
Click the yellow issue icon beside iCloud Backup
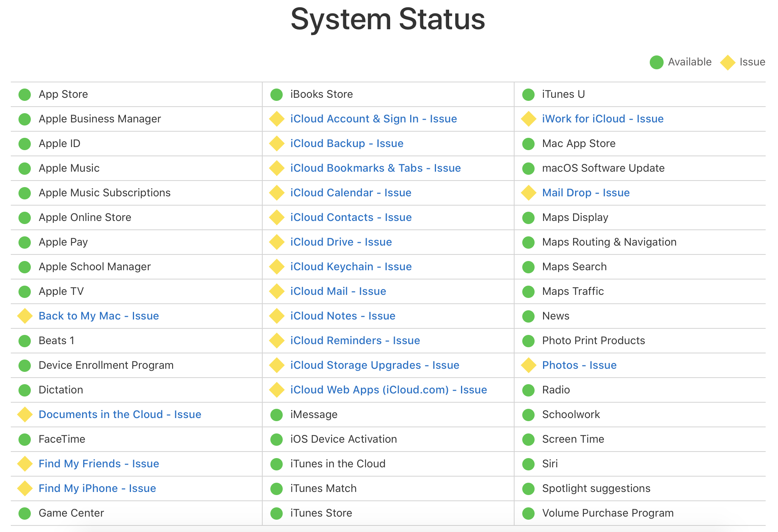click(x=276, y=143)
